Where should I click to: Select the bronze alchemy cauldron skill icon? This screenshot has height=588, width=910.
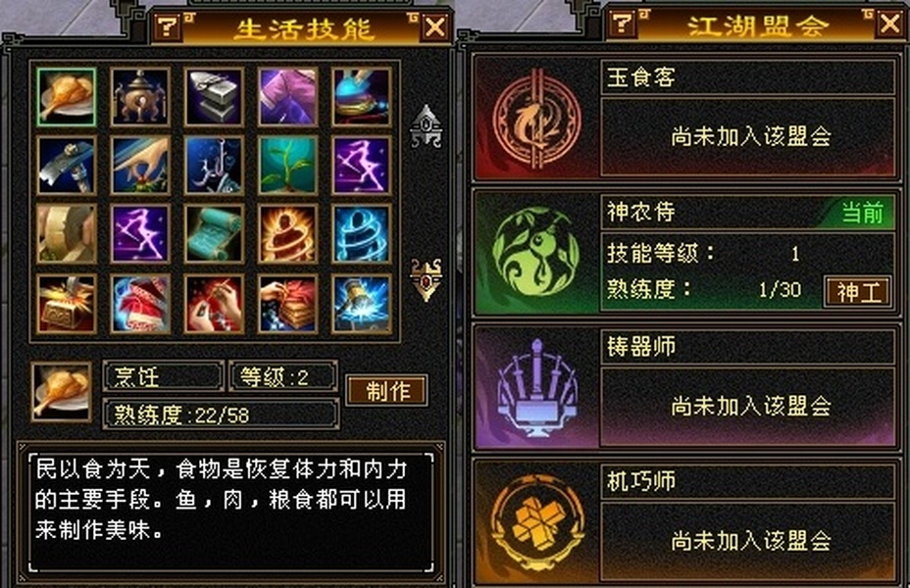(140, 97)
